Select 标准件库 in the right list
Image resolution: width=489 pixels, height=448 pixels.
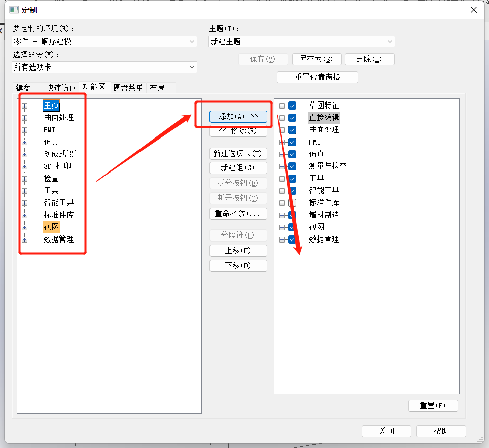coord(324,203)
